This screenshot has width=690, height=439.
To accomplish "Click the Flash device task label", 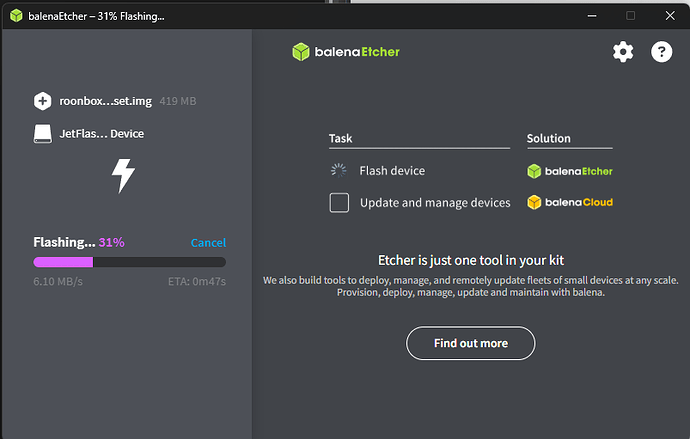I will point(392,171).
